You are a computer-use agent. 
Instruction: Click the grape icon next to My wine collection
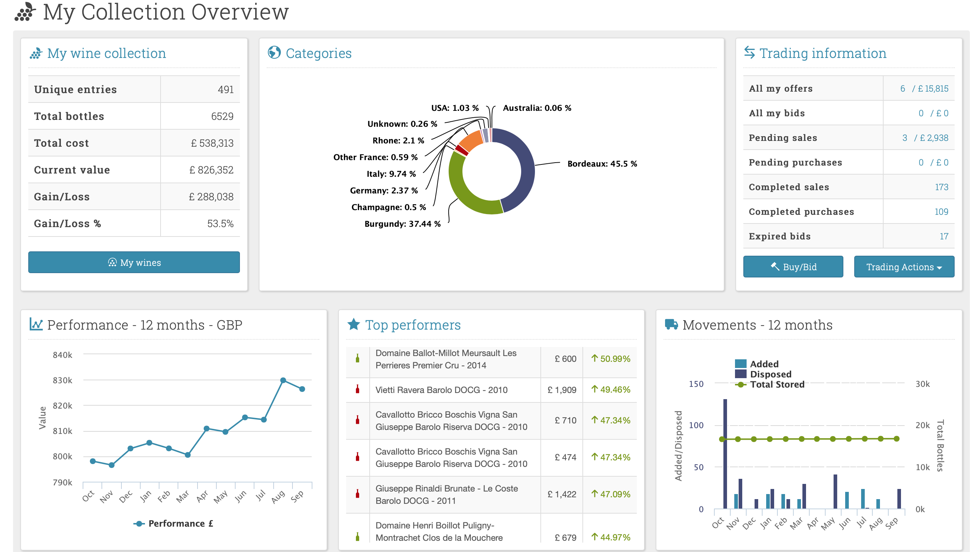coord(36,54)
